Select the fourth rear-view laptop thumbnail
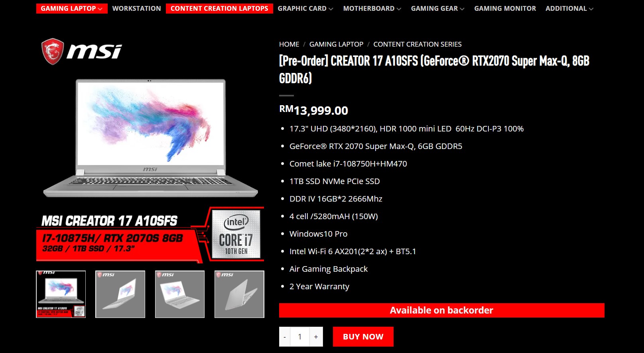 (x=239, y=294)
